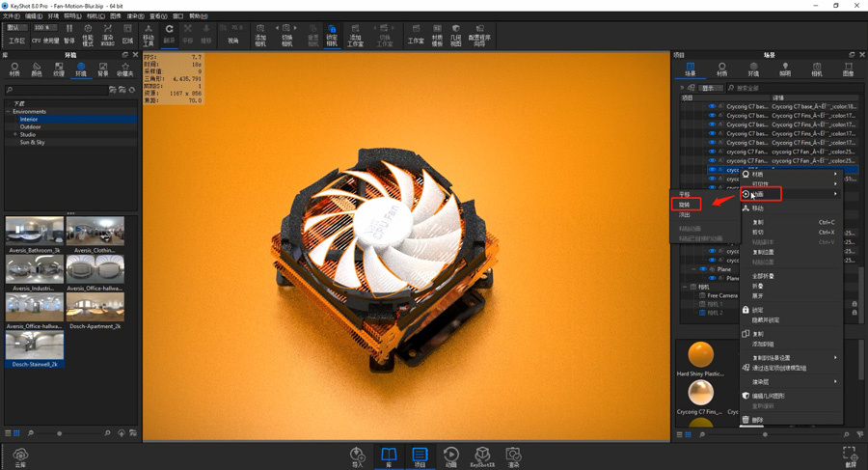The image size is (868, 470).
Task: Adjust the library thumbnail size slider
Action: [x=59, y=433]
